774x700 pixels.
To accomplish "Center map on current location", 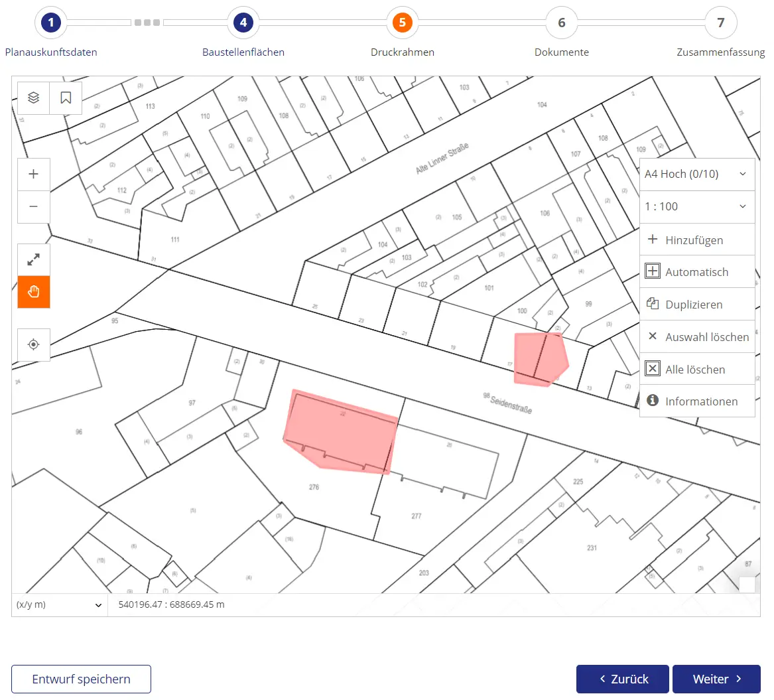I will coord(33,344).
